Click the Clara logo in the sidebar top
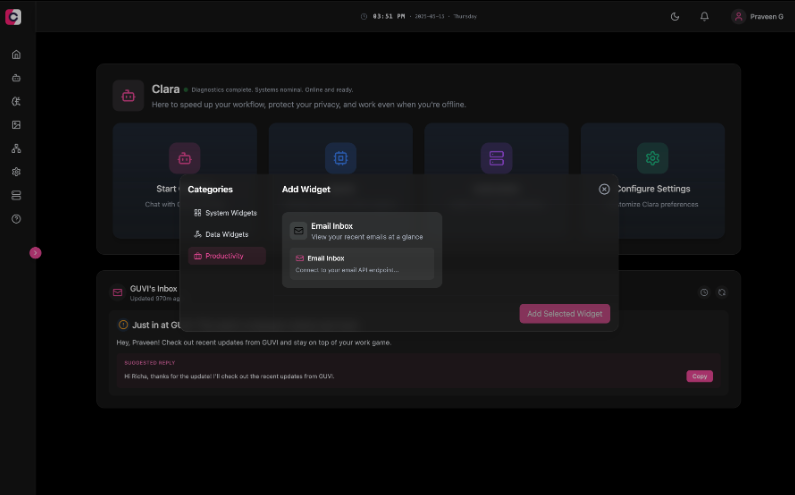 pos(13,17)
